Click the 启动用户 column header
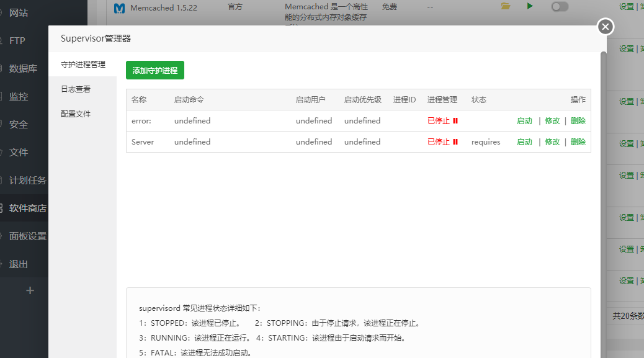644x358 pixels. [x=310, y=100]
